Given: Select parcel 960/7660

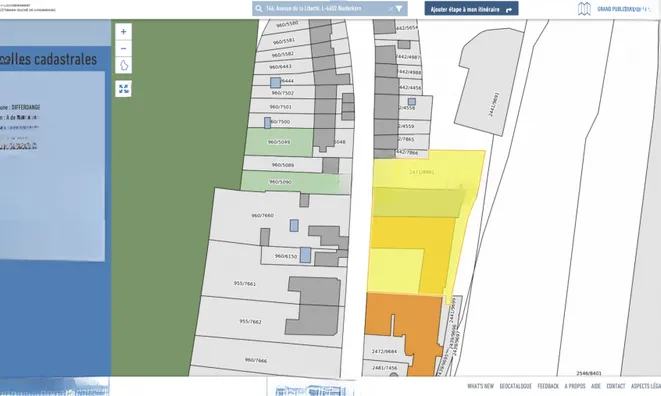Looking at the screenshot, I should 262,216.
